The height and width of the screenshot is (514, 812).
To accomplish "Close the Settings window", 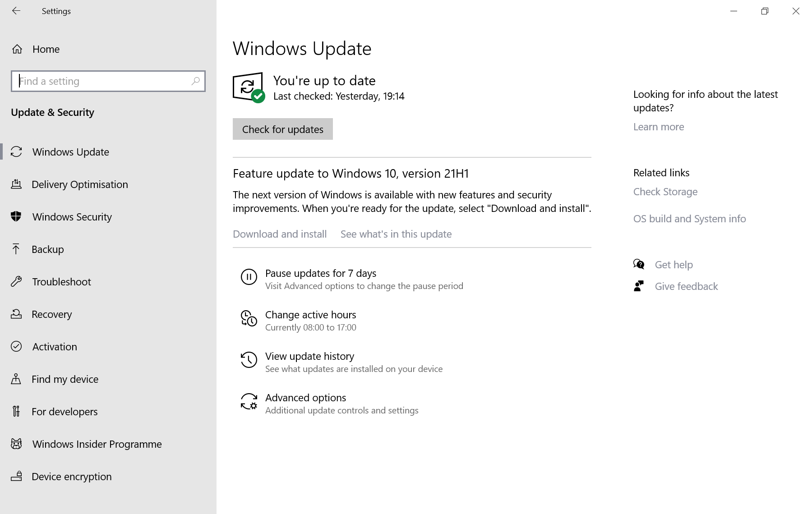I will 796,11.
